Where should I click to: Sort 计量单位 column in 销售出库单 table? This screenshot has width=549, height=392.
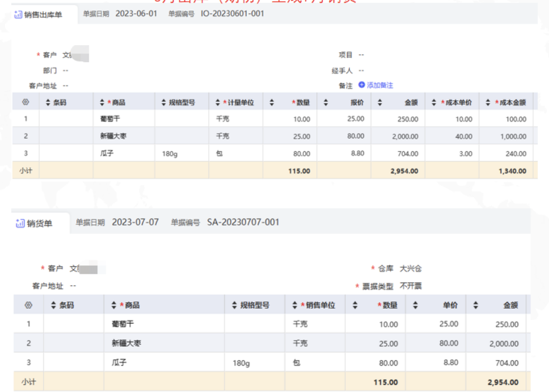click(218, 102)
